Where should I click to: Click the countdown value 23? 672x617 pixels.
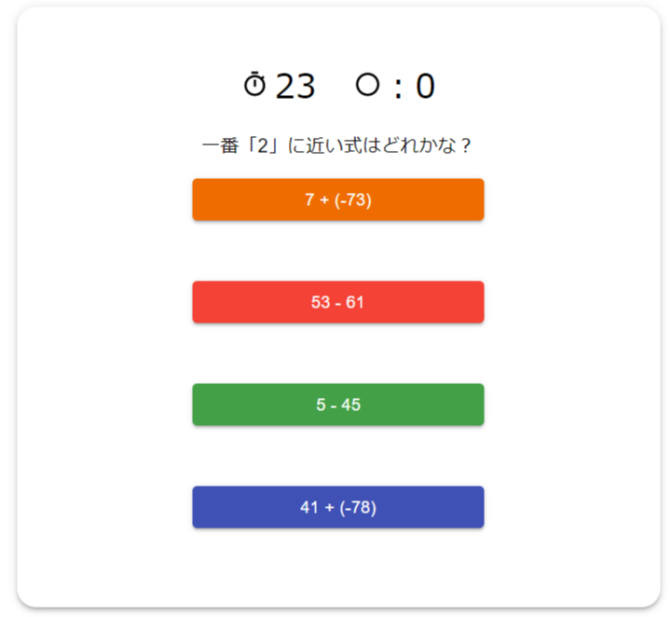pyautogui.click(x=295, y=87)
